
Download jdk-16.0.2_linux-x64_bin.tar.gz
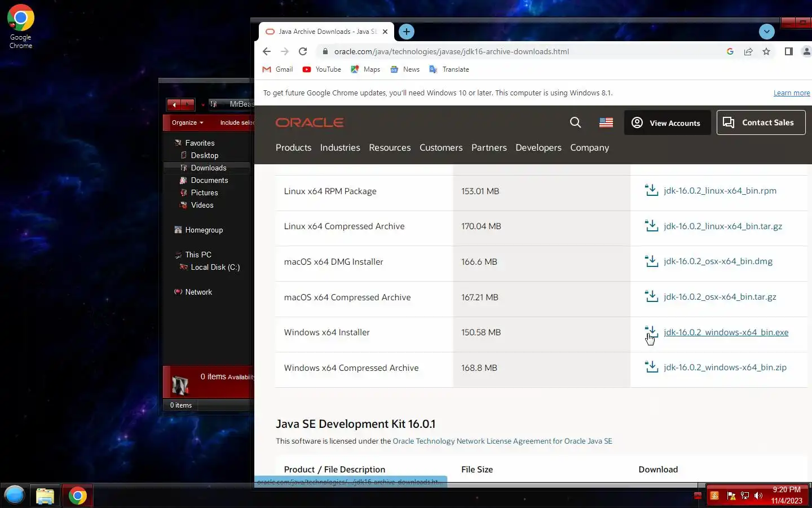pos(723,226)
